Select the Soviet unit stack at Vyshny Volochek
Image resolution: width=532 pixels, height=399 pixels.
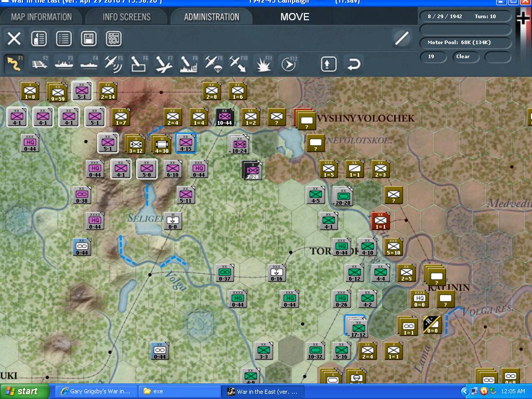305,119
